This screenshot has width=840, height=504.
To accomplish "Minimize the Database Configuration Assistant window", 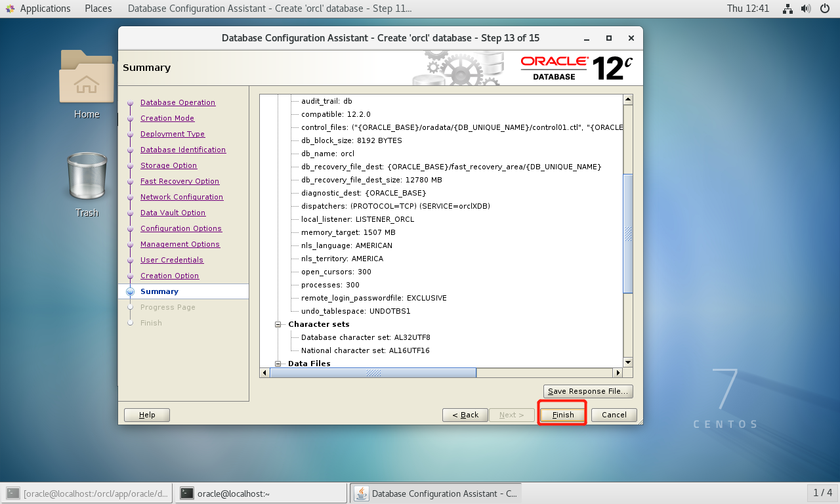I will [x=587, y=38].
